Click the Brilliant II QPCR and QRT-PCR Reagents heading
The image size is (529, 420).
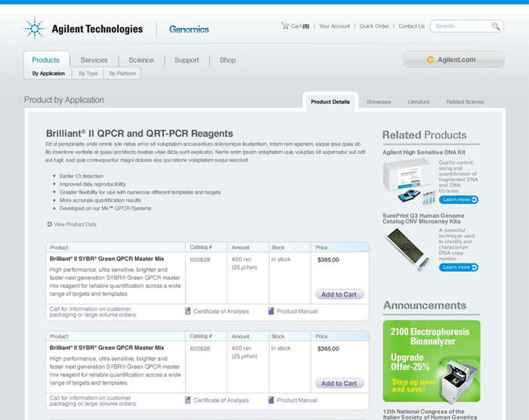tap(139, 134)
